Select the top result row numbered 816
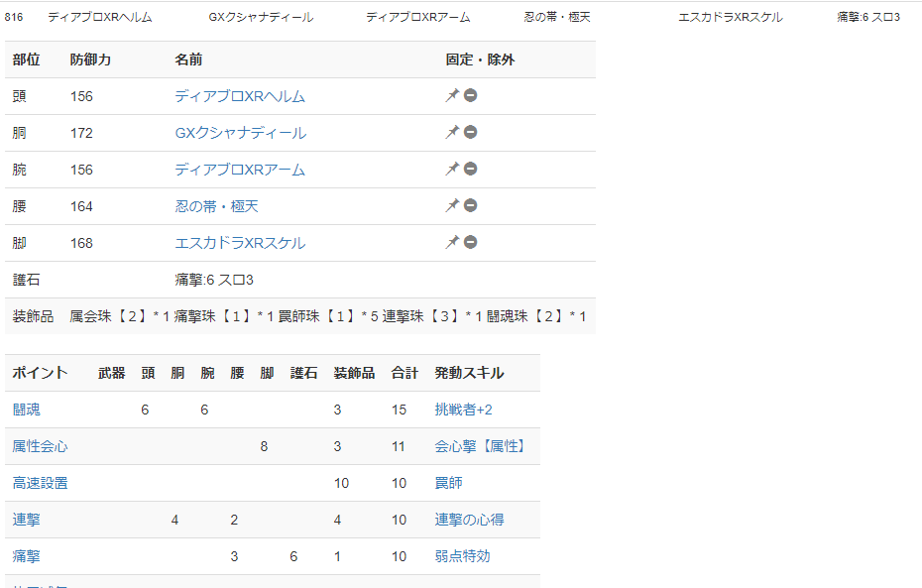 (461, 17)
